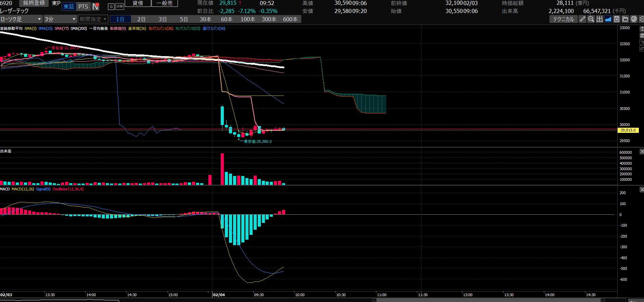
Task: Switch to the 100本 bar count tab
Action: click(x=248, y=19)
